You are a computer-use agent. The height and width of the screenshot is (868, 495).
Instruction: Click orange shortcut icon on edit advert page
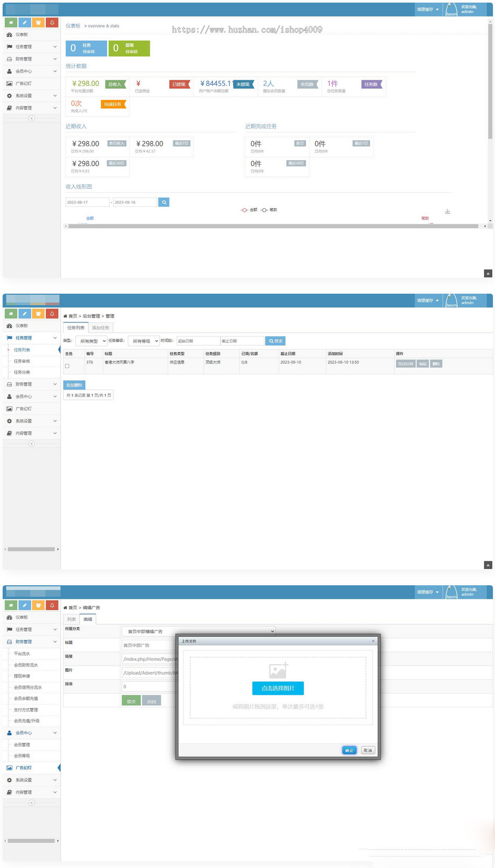[38, 605]
